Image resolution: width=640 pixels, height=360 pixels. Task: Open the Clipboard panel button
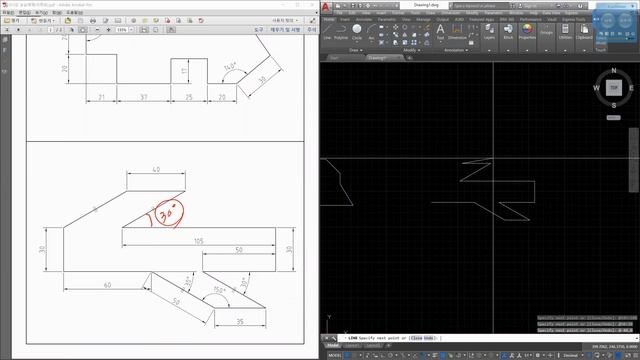click(x=584, y=31)
